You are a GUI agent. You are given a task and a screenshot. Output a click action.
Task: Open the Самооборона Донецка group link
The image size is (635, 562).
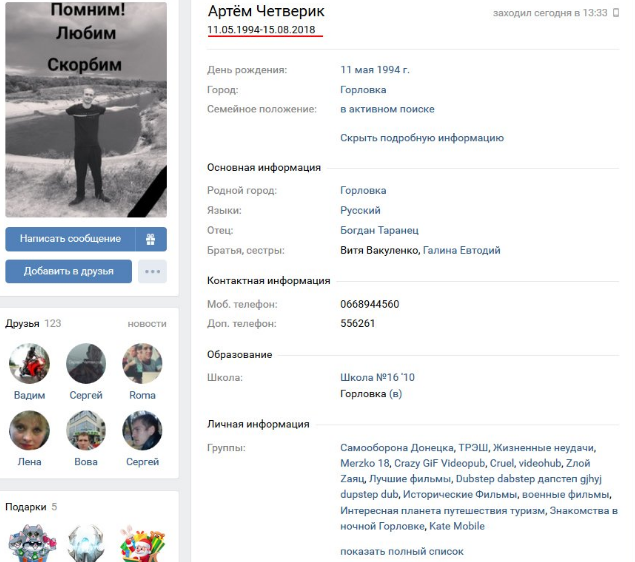[x=397, y=448]
